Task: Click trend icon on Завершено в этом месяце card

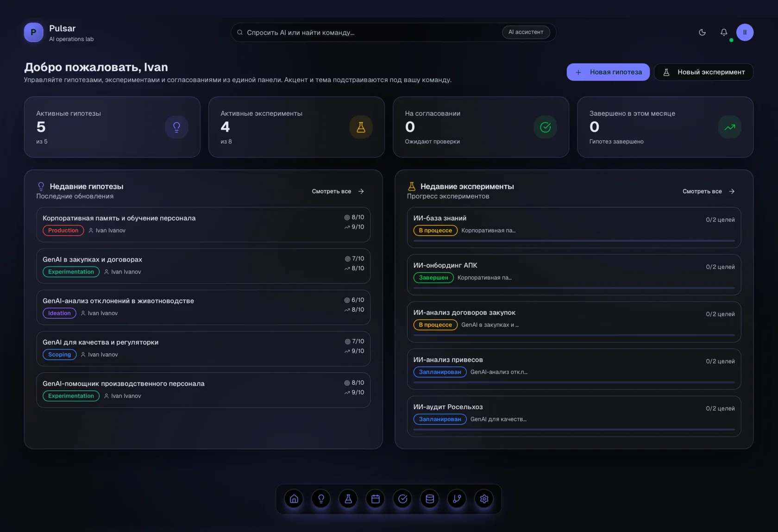Action: tap(729, 127)
